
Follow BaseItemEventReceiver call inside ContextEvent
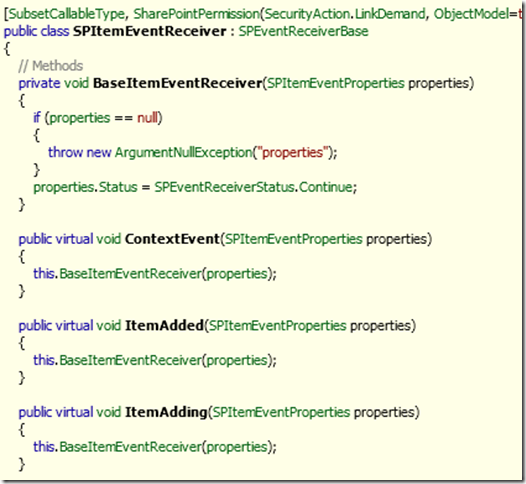point(130,274)
